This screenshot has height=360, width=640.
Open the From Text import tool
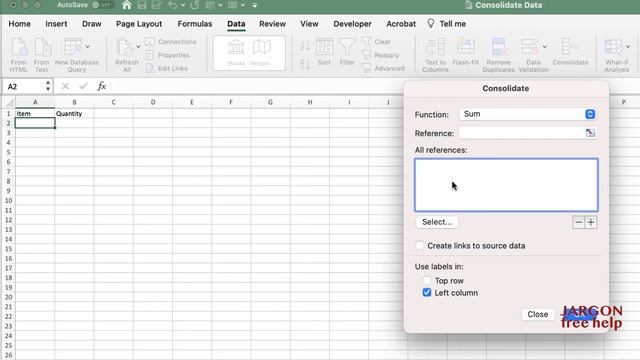(x=42, y=55)
